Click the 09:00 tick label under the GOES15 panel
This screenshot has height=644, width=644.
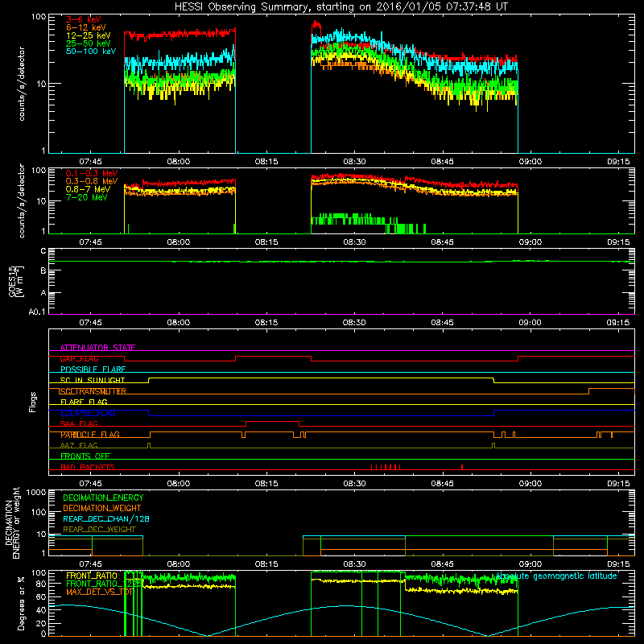[x=530, y=323]
